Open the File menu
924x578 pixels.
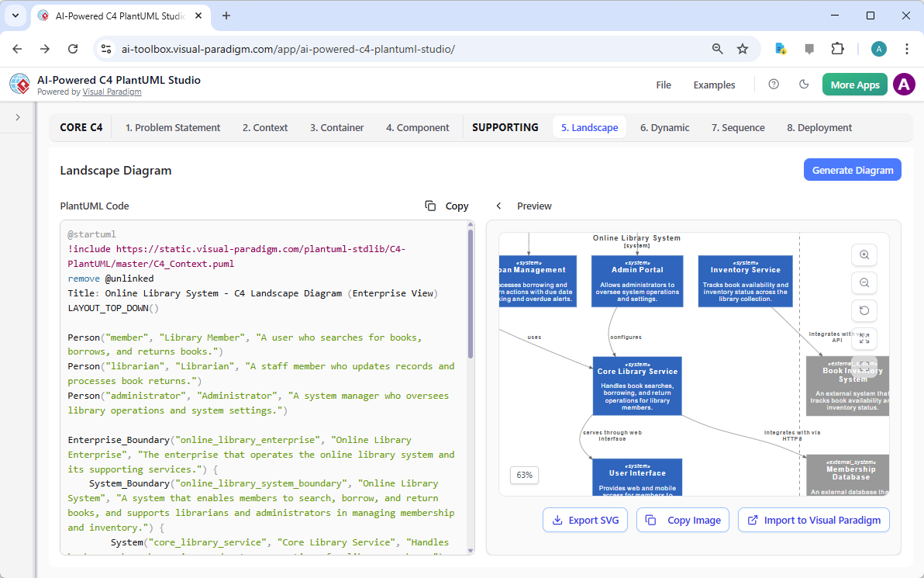664,85
